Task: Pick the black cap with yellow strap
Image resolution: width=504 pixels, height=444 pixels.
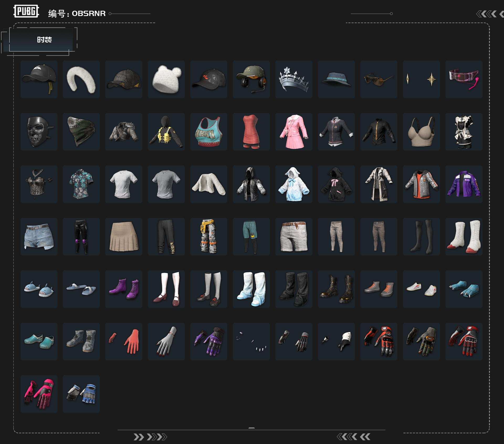Action: pos(39,79)
